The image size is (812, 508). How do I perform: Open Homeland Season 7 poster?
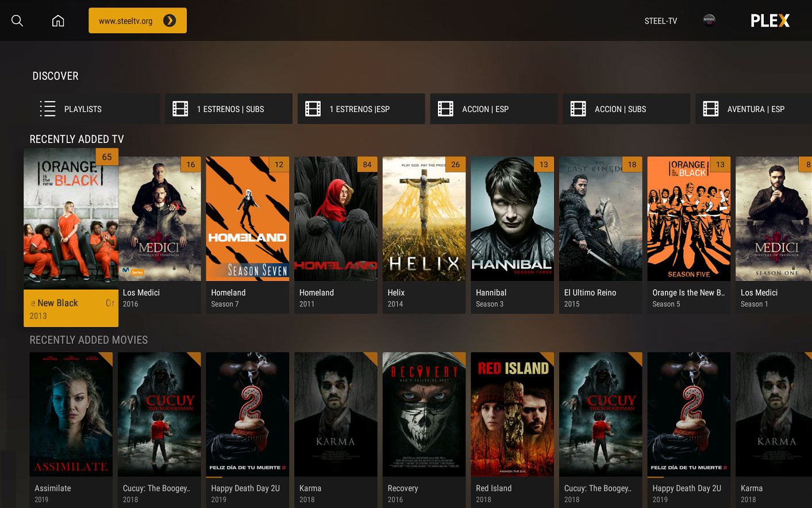[x=248, y=218]
